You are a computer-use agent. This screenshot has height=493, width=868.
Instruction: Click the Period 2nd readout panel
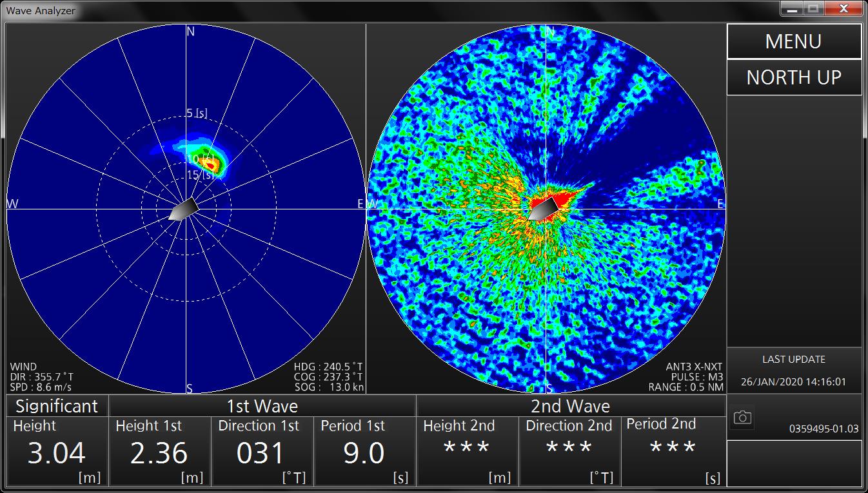(x=673, y=452)
